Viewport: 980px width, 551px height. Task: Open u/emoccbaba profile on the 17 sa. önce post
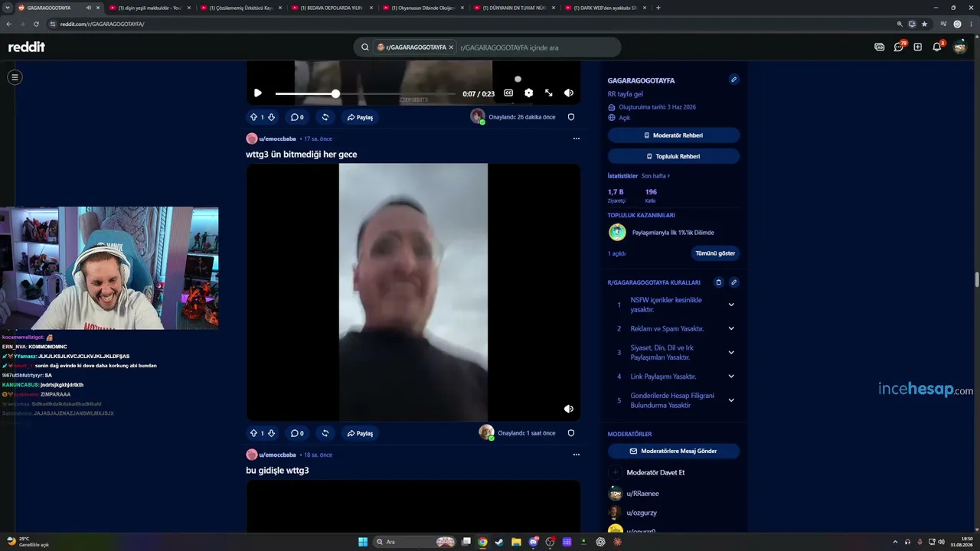(277, 139)
